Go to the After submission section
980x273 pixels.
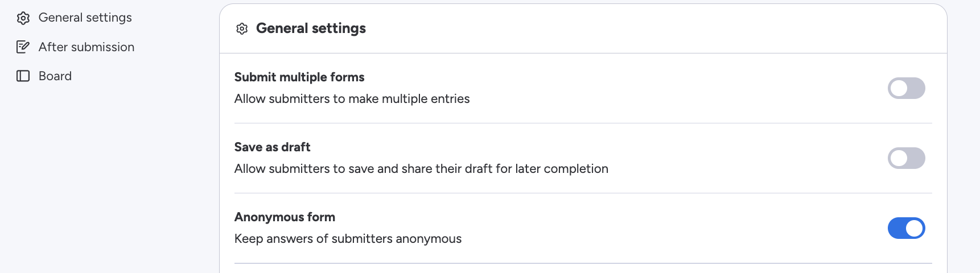pos(86,47)
